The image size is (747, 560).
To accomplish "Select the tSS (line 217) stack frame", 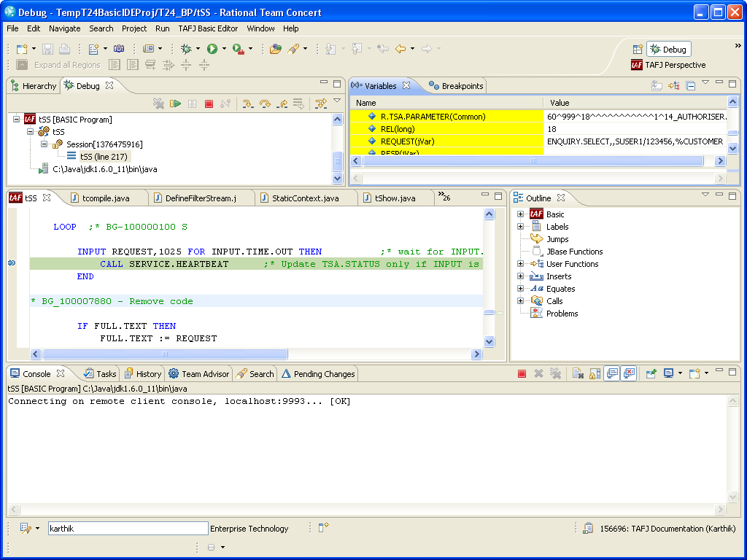I will pyautogui.click(x=104, y=157).
